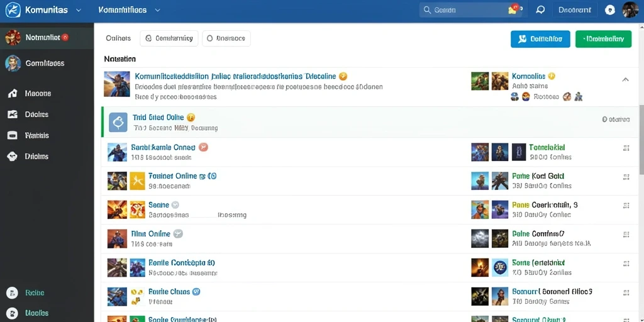
Task: Open the Tounet Online title
Action: [x=172, y=176]
